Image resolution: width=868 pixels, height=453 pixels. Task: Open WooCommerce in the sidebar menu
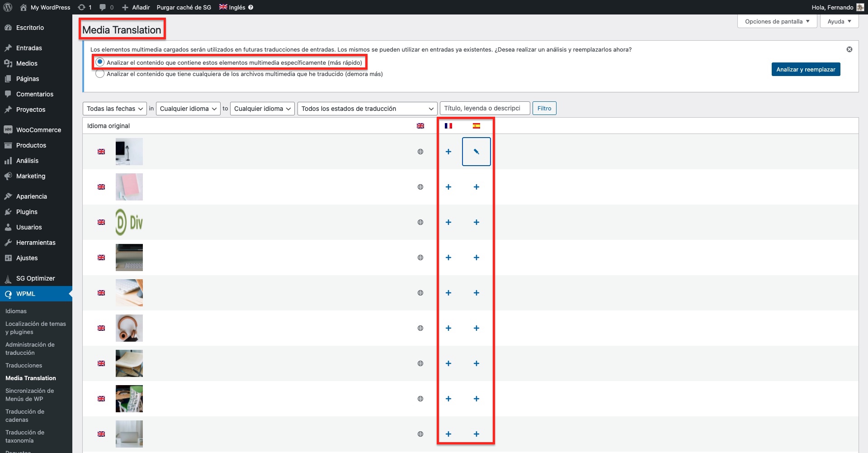[38, 130]
